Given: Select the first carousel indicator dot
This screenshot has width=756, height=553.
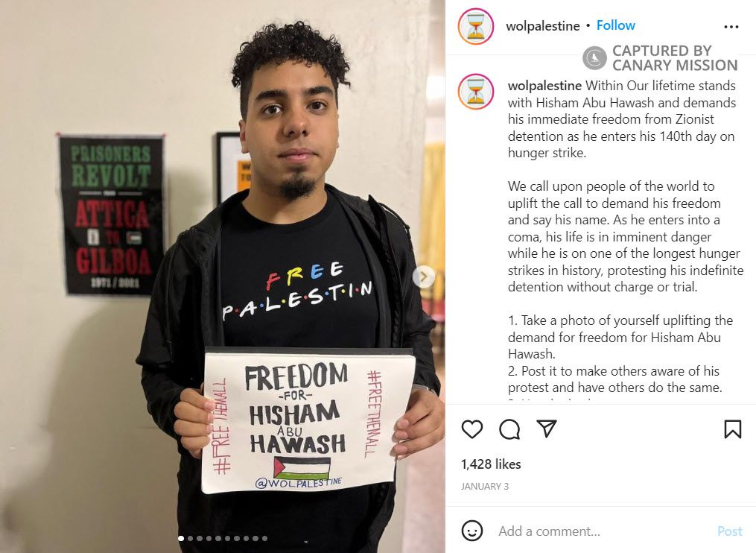Looking at the screenshot, I should tap(181, 539).
